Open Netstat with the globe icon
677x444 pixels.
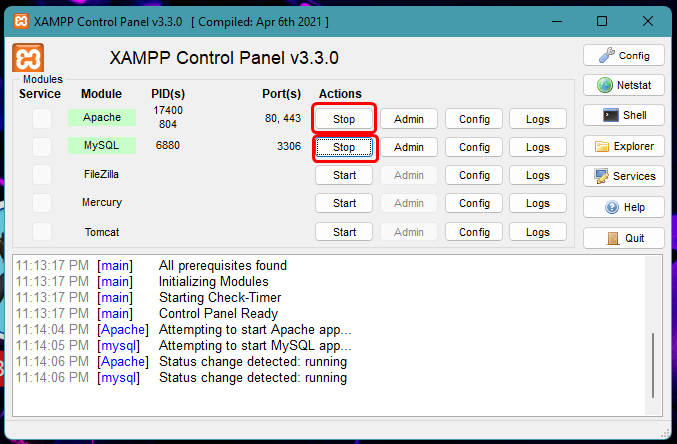[x=623, y=85]
